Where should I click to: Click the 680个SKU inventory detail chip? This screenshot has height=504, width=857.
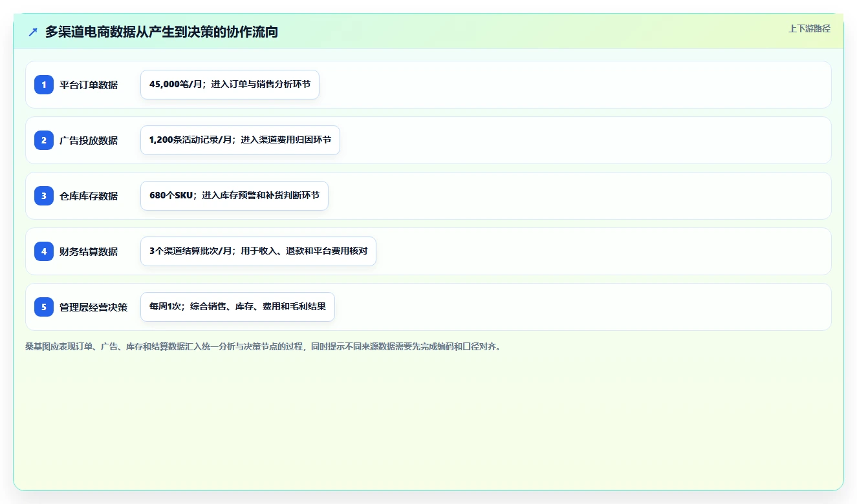pyautogui.click(x=234, y=196)
